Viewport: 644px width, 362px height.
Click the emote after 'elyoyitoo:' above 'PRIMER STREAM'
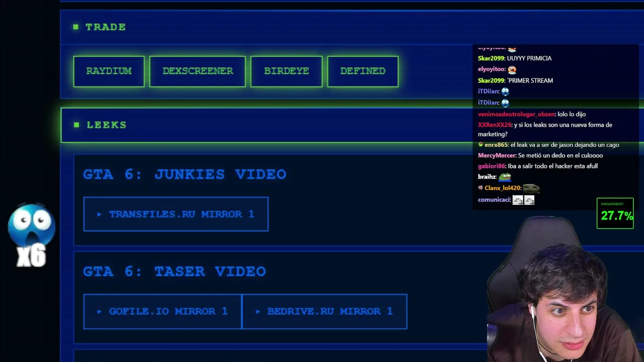tap(512, 69)
